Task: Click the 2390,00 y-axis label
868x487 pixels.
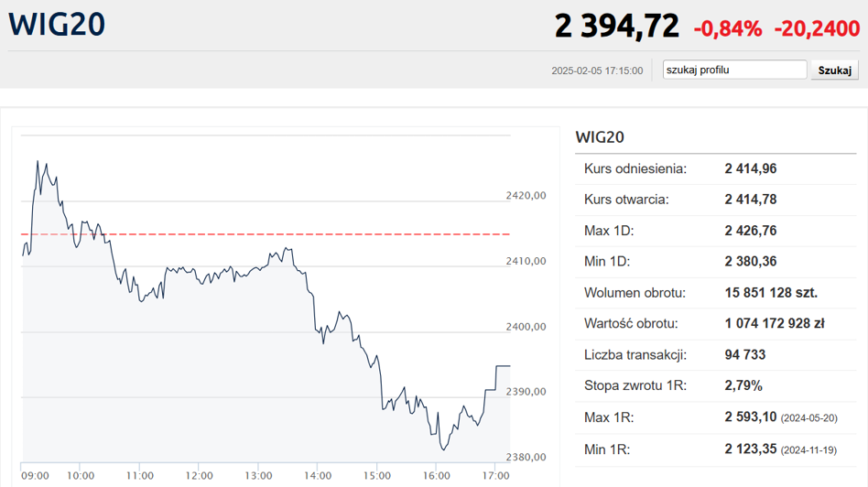Action: click(x=526, y=392)
